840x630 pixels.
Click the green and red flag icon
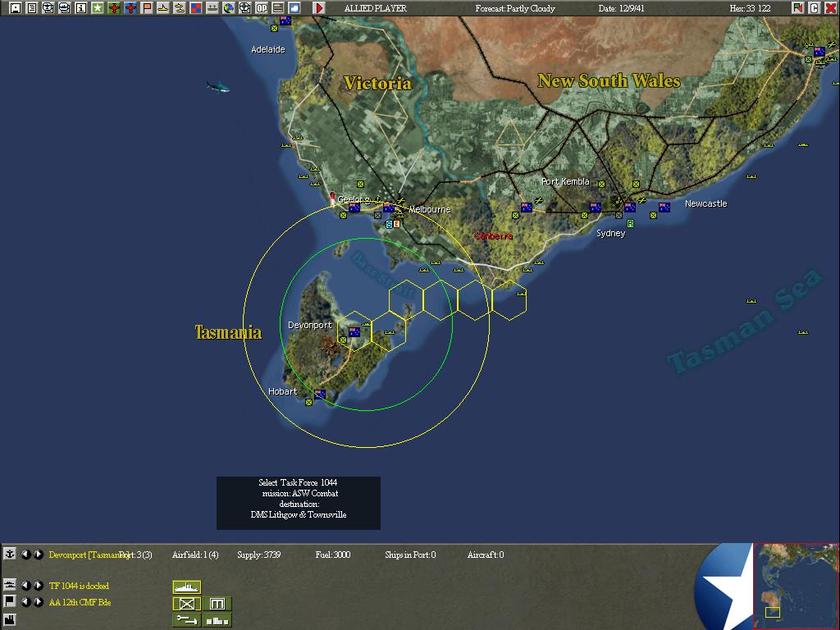coord(798,8)
